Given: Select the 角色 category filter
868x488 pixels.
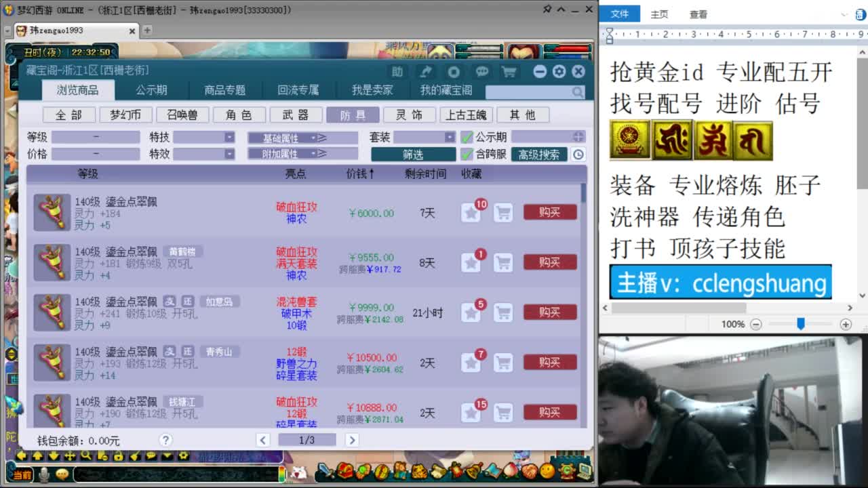Looking at the screenshot, I should coord(239,115).
